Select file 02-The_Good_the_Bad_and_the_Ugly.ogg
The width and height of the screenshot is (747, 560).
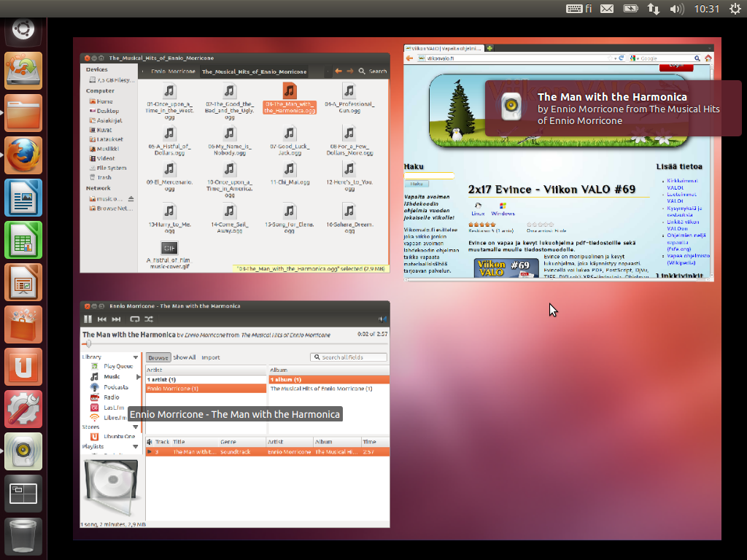point(230,101)
